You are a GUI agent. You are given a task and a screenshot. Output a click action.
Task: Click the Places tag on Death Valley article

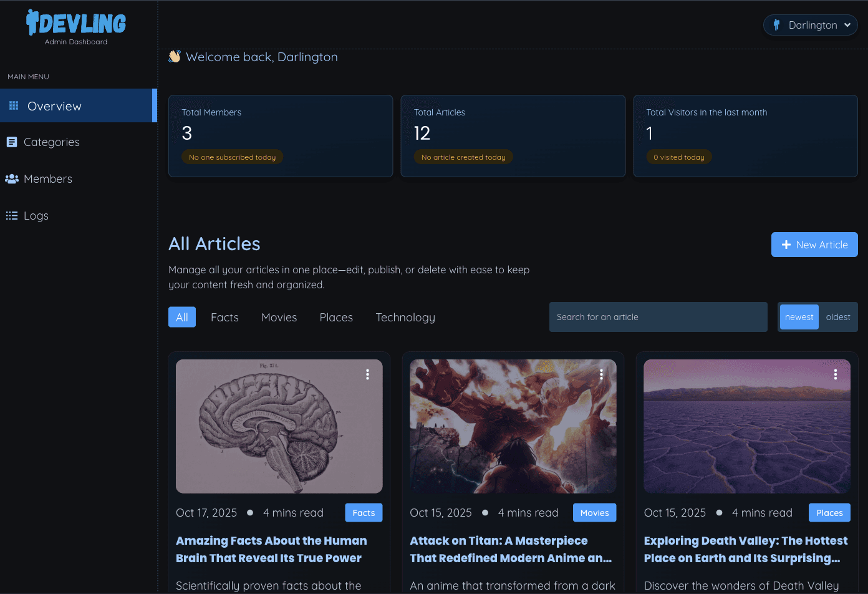point(829,513)
